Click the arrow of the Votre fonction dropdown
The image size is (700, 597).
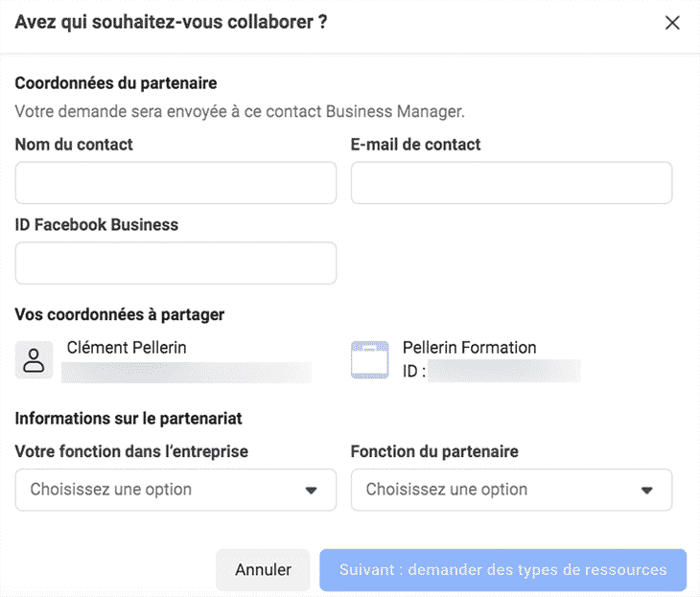pyautogui.click(x=311, y=490)
